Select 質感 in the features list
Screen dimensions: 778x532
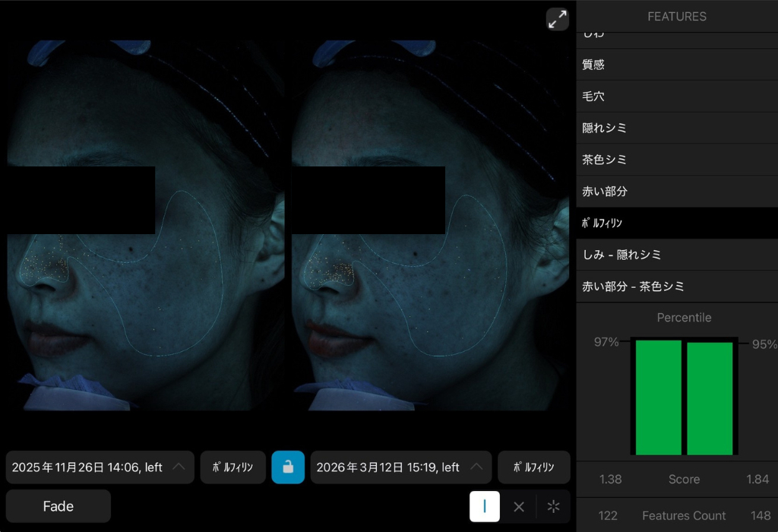click(x=676, y=65)
